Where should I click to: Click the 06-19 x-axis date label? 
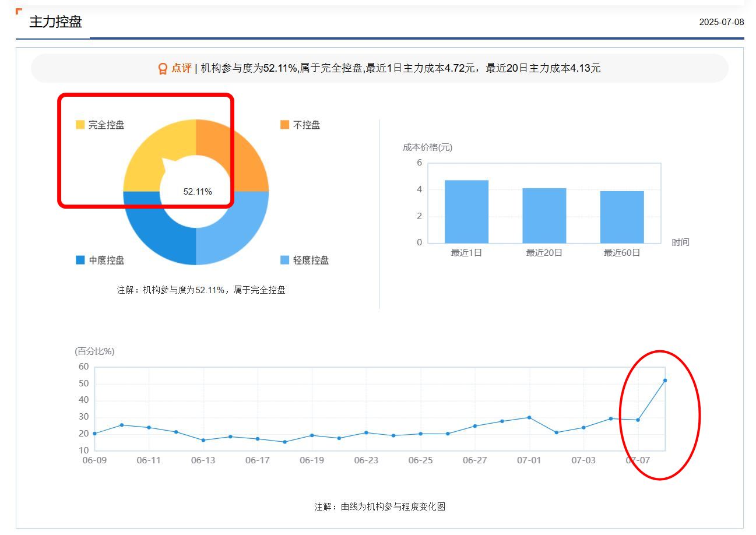pyautogui.click(x=312, y=460)
